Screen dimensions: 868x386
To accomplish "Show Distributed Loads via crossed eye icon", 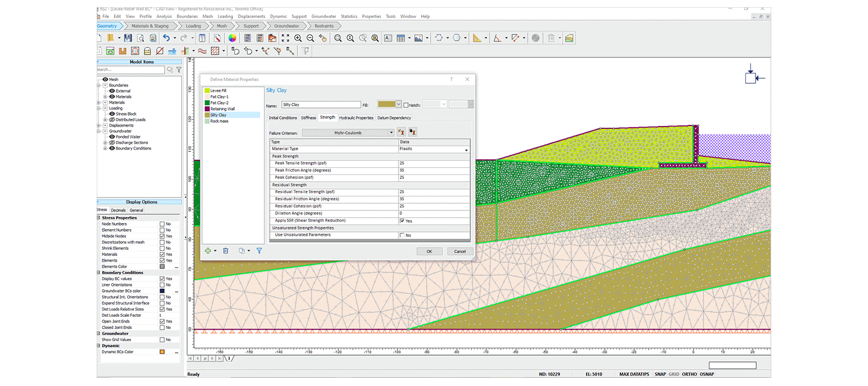I will (112, 119).
